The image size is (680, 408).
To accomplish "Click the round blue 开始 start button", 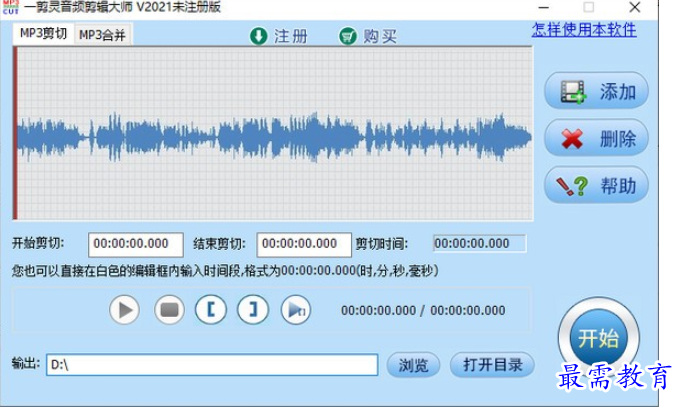I will pos(598,338).
